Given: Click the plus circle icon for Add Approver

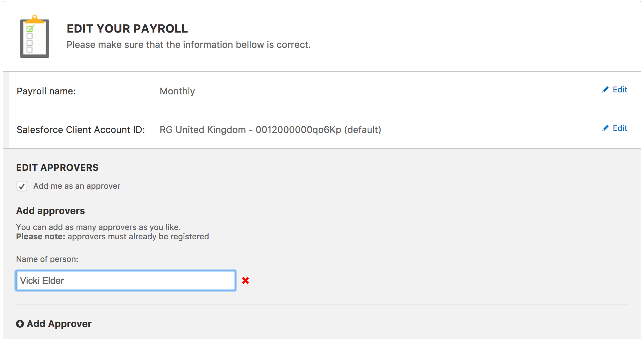Looking at the screenshot, I should pos(20,324).
